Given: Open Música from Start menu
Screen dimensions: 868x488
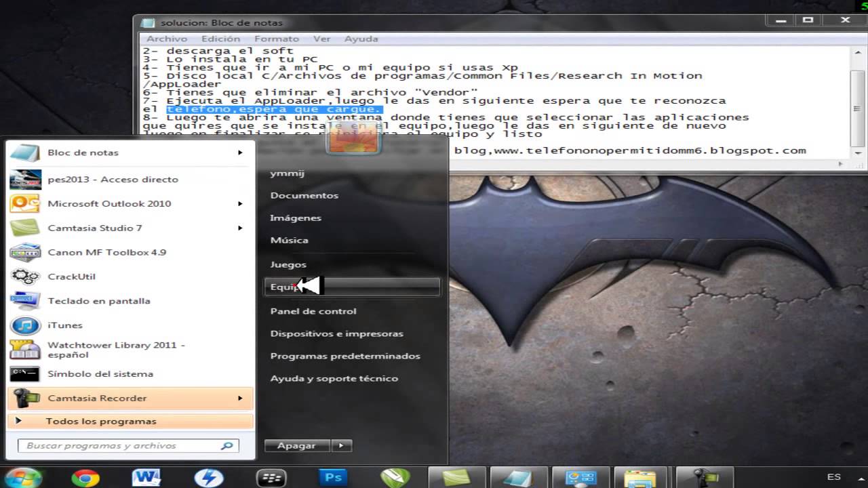Looking at the screenshot, I should pyautogui.click(x=290, y=240).
